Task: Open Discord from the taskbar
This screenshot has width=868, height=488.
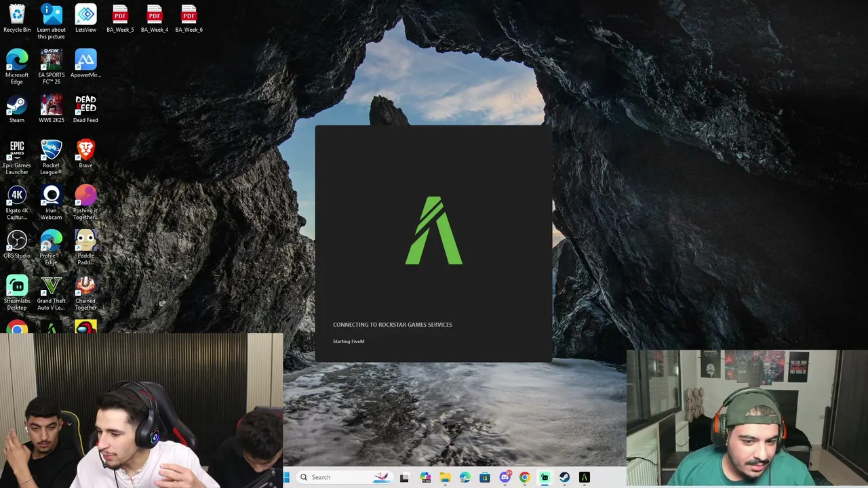Action: pyautogui.click(x=505, y=477)
